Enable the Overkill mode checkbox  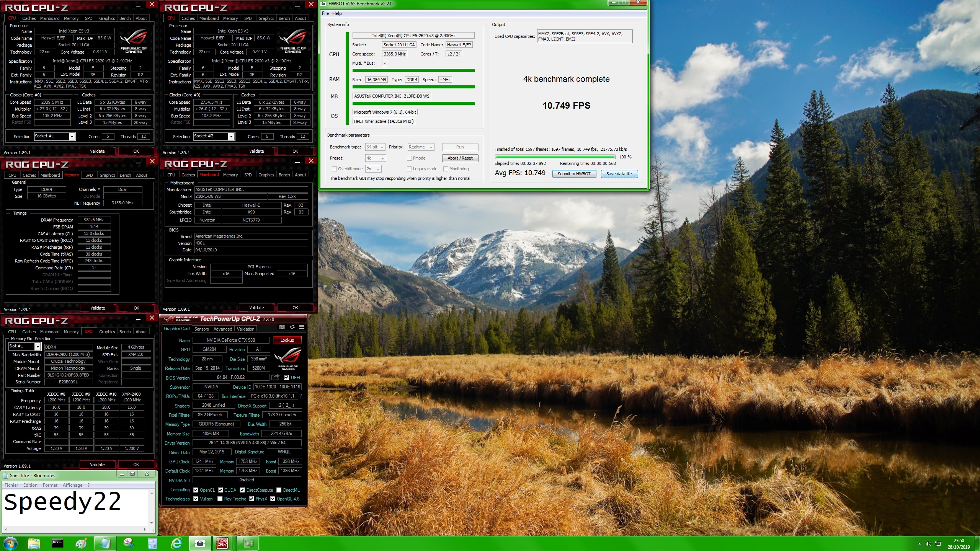click(x=334, y=169)
